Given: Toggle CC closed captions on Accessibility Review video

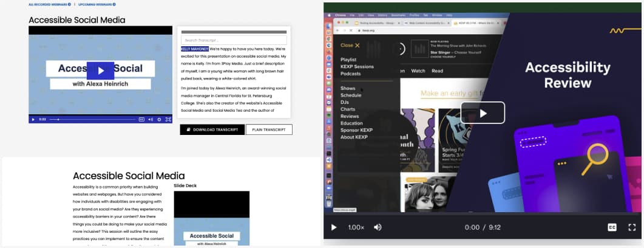Looking at the screenshot, I should click(x=612, y=227).
